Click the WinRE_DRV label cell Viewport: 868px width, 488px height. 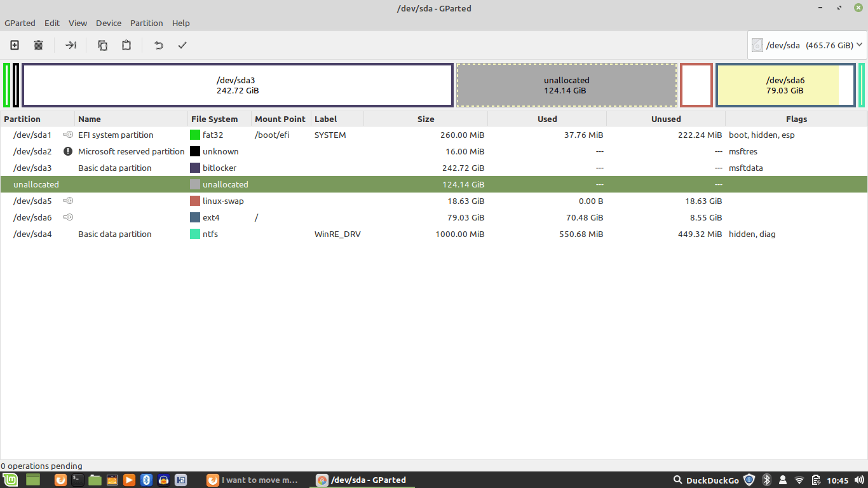pyautogui.click(x=337, y=234)
